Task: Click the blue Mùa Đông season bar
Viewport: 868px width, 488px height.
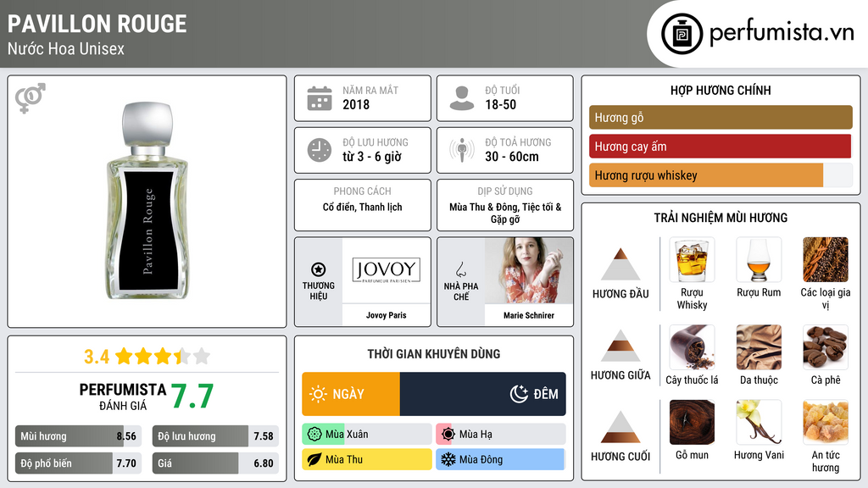Action: pos(500,459)
